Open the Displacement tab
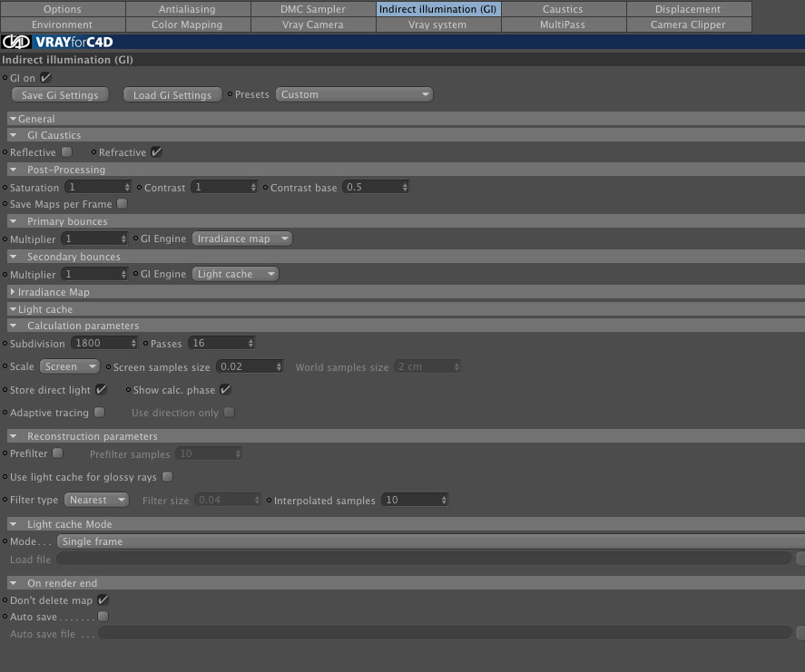 689,9
